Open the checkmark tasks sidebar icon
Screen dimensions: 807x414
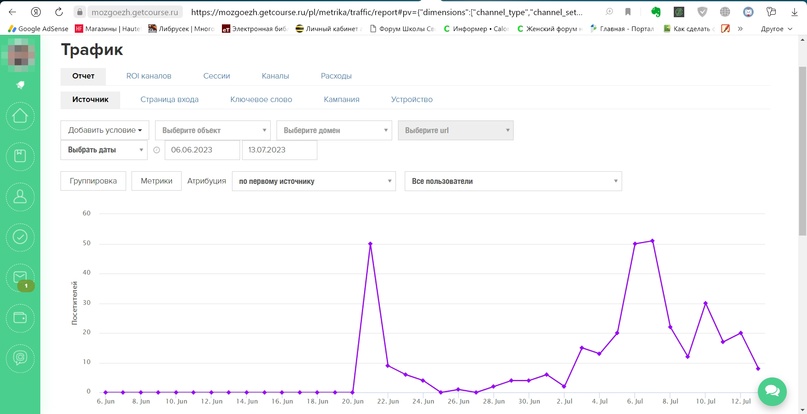(x=20, y=237)
